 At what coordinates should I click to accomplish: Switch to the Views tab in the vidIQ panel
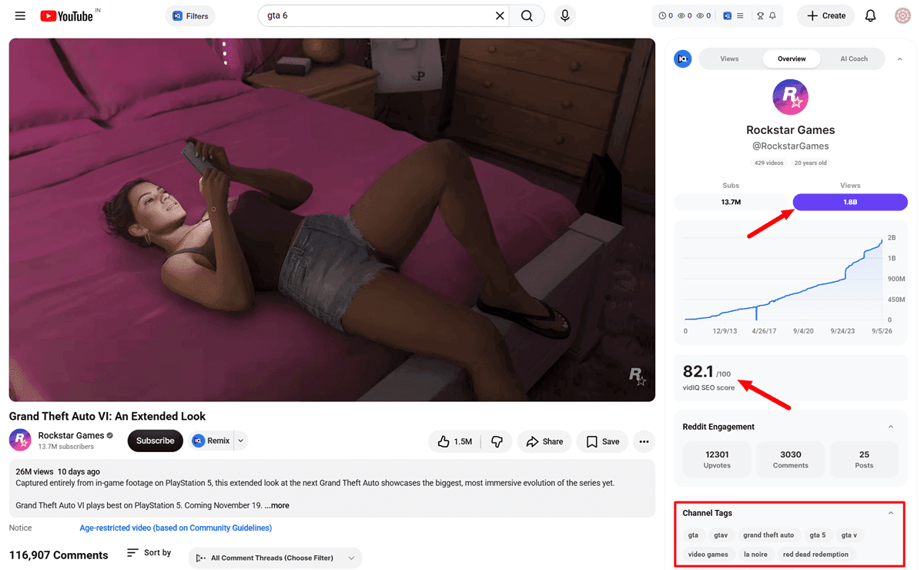pos(729,59)
